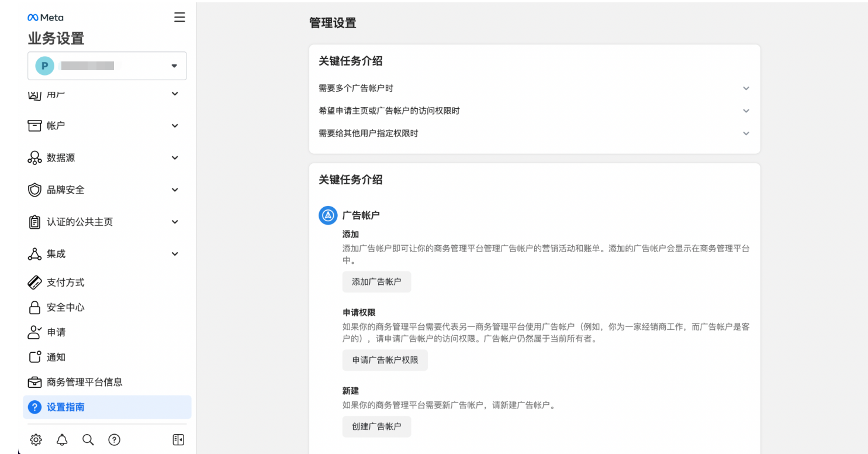This screenshot has height=454, width=868.
Task: Collapse sidebar with panel toggle icon
Action: pos(178,440)
